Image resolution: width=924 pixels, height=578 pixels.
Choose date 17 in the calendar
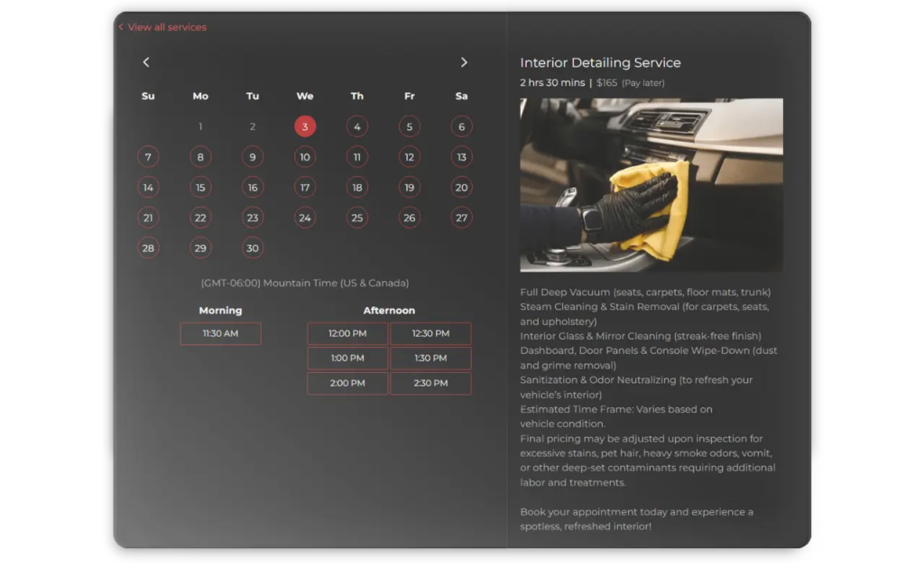(x=305, y=188)
